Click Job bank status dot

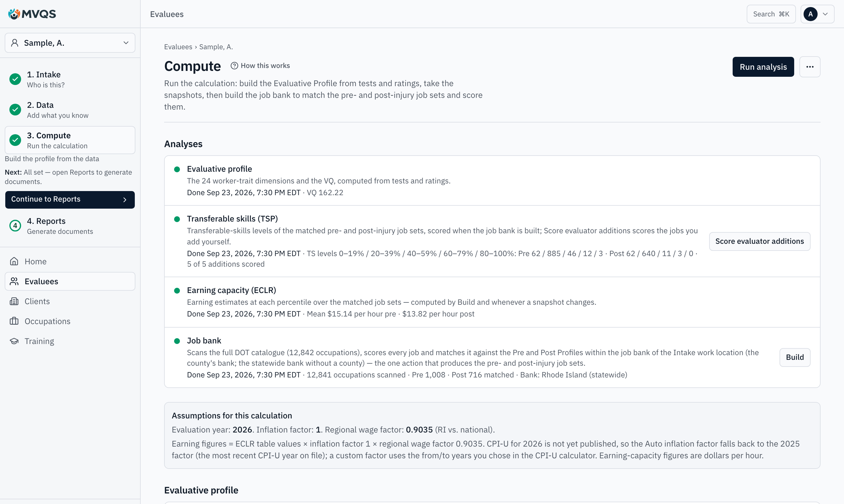pos(177,341)
